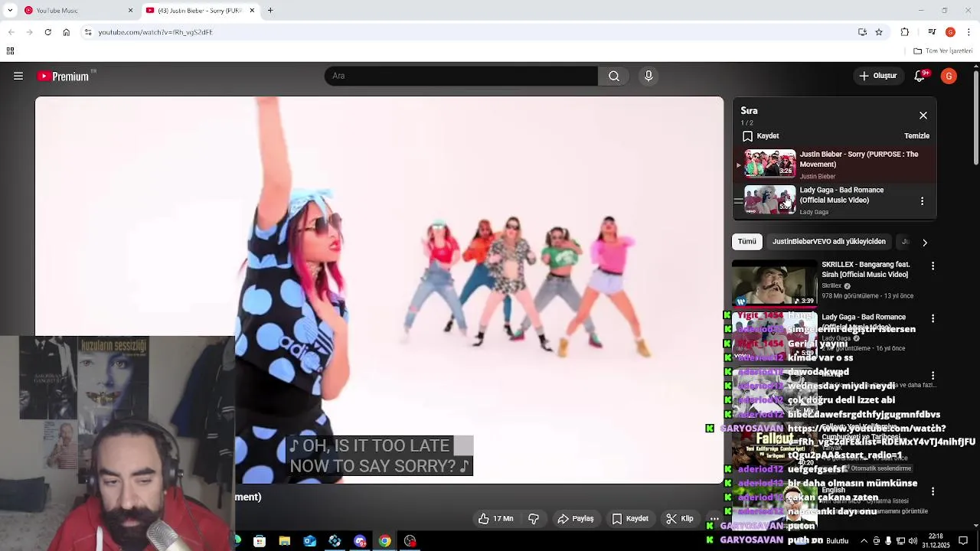Open the account avatar menu on YouTube

[x=949, y=76]
